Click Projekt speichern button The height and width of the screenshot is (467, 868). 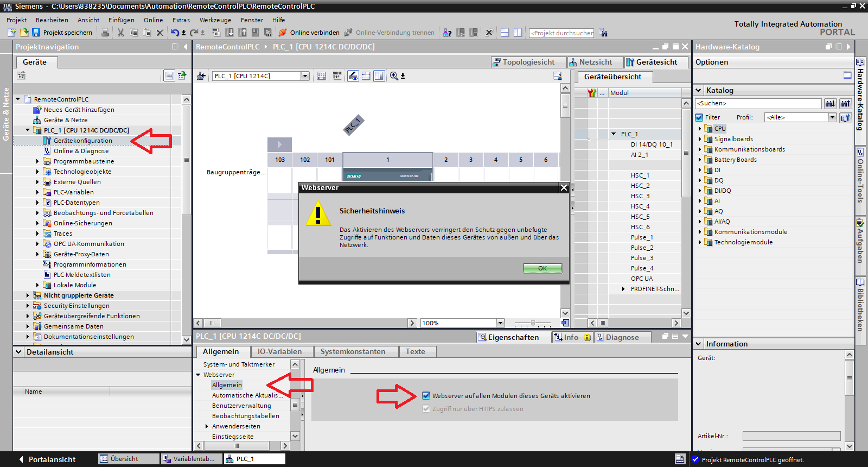click(x=62, y=33)
